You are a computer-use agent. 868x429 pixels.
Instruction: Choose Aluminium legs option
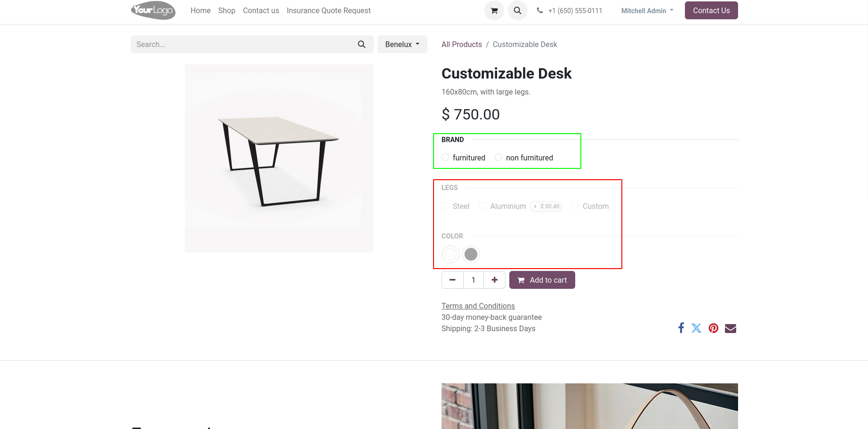coord(483,206)
